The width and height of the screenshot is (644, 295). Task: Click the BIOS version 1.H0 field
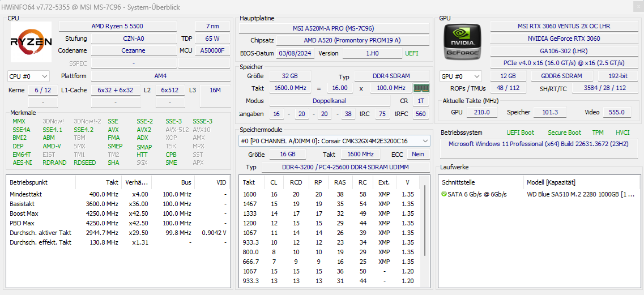click(373, 53)
